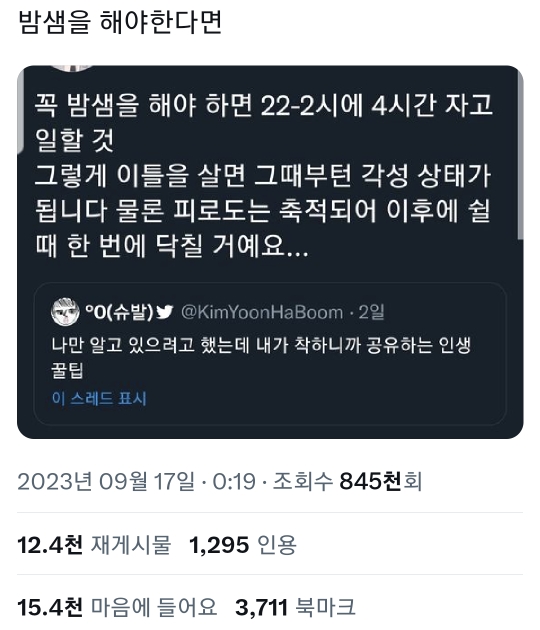540x630 pixels.
Task: Click the '밤샘을 해야한다면' tweet text
Action: 120,21
